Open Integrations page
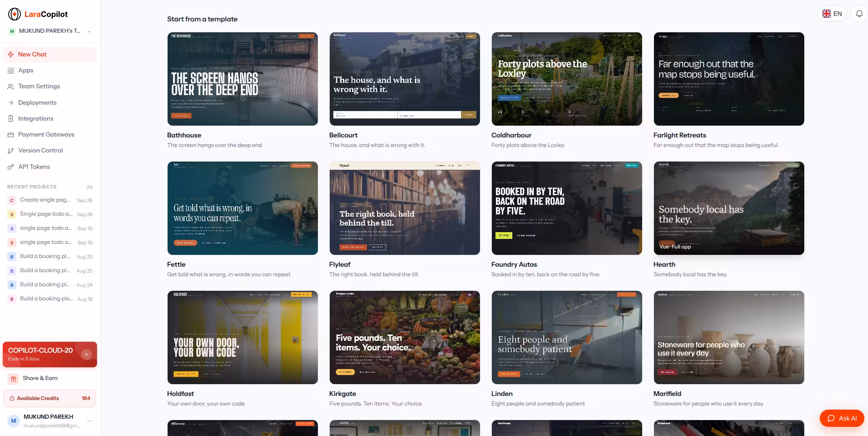The image size is (868, 436). [50, 119]
